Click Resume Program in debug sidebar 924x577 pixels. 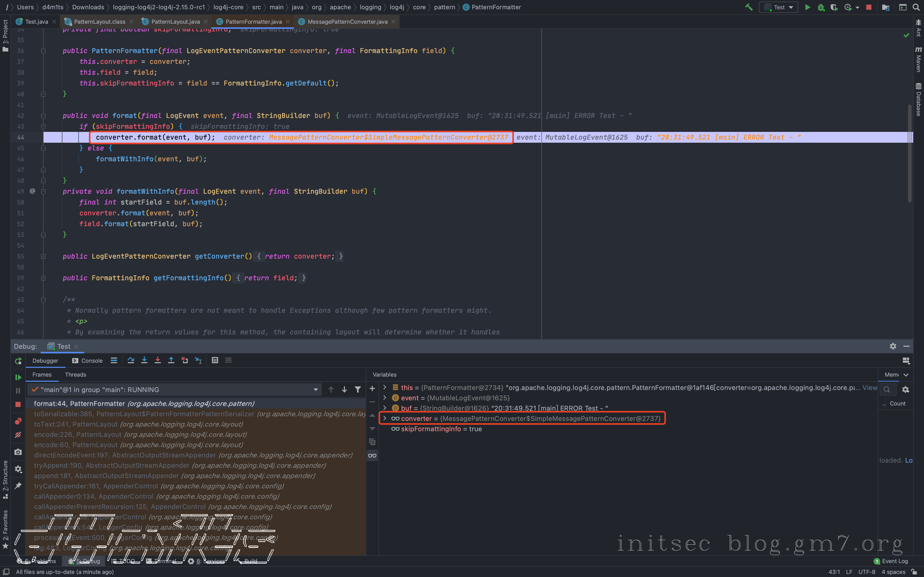tap(18, 377)
